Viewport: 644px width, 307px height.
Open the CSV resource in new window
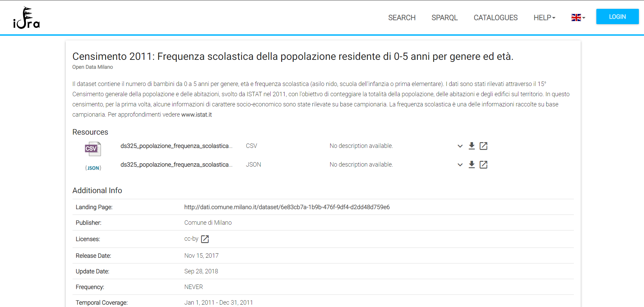(483, 146)
